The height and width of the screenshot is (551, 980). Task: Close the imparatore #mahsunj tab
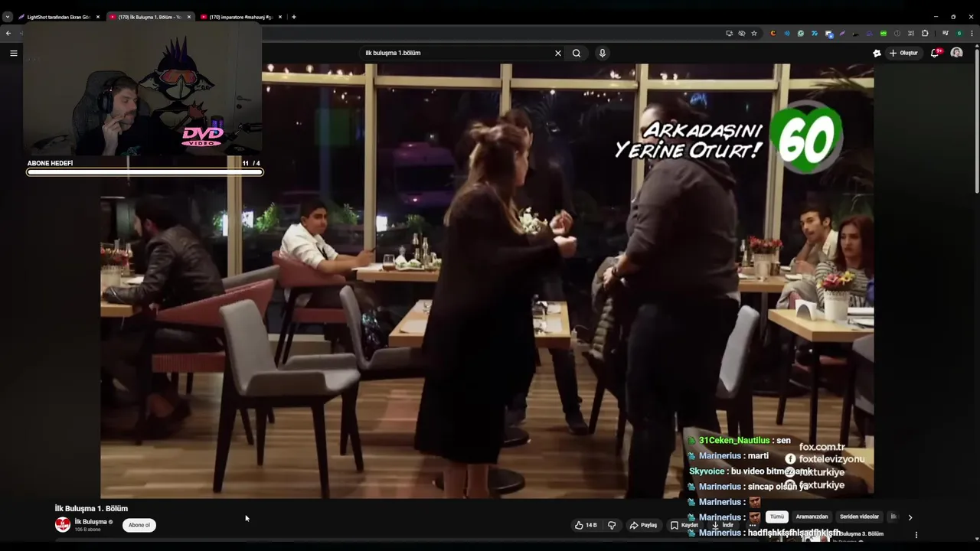click(x=280, y=17)
